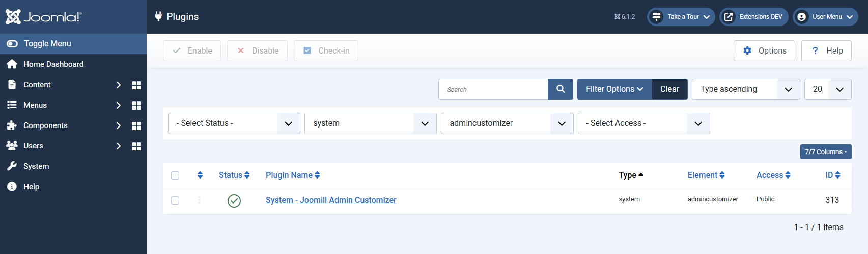Click the row drag handle dots

199,200
